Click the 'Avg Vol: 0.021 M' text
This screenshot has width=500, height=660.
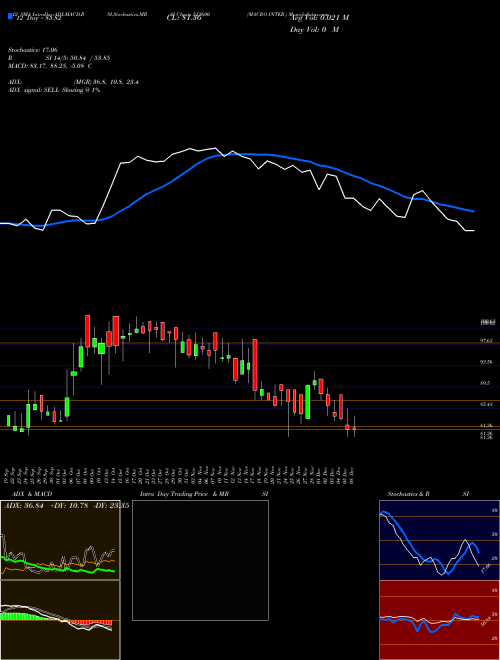pos(319,18)
